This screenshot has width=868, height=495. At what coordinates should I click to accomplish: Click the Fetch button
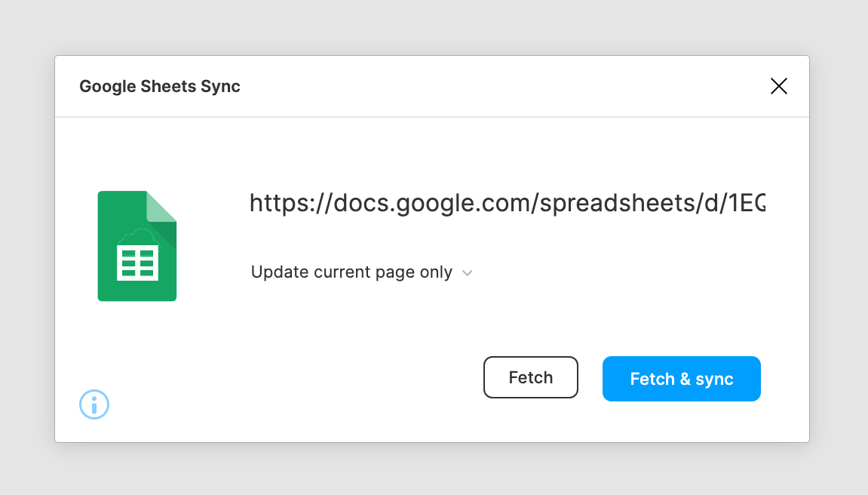pos(530,377)
